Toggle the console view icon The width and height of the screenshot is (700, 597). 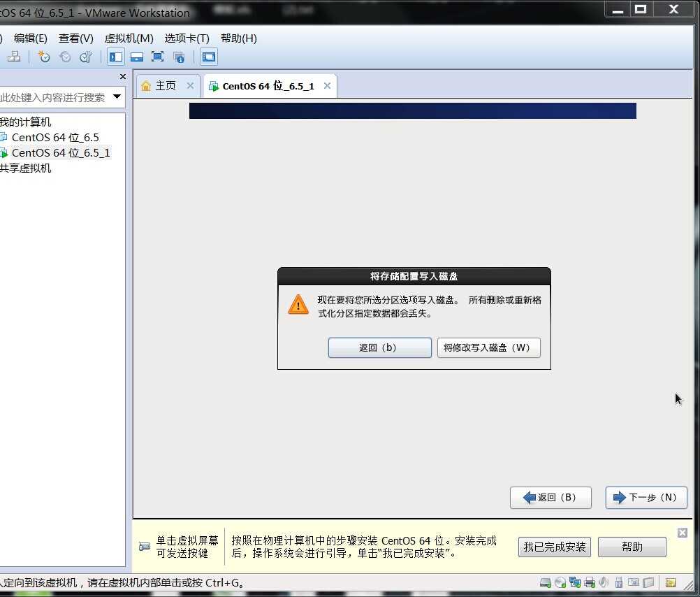208,57
